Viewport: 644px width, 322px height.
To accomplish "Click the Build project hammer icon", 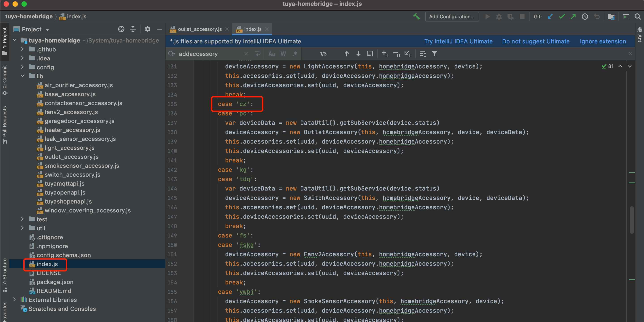I will (x=416, y=17).
